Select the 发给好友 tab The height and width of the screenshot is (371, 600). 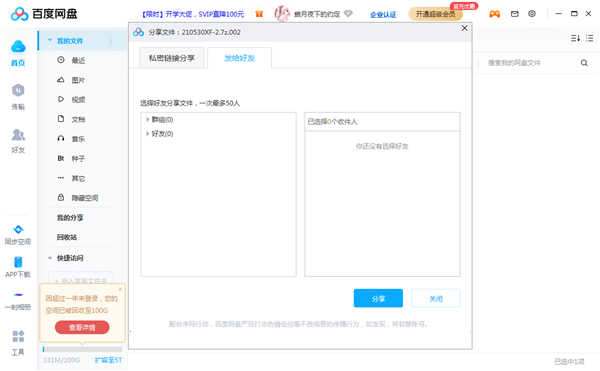[x=240, y=58]
